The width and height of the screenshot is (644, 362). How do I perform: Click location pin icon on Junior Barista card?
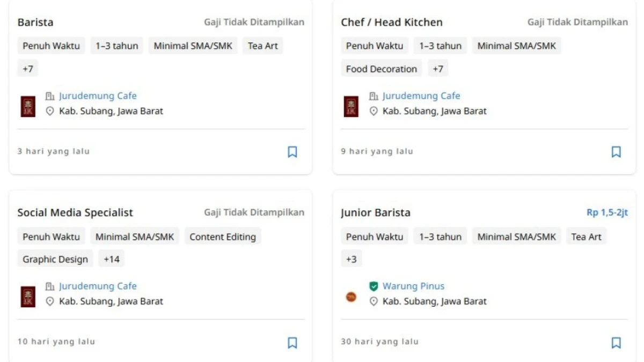pyautogui.click(x=374, y=301)
